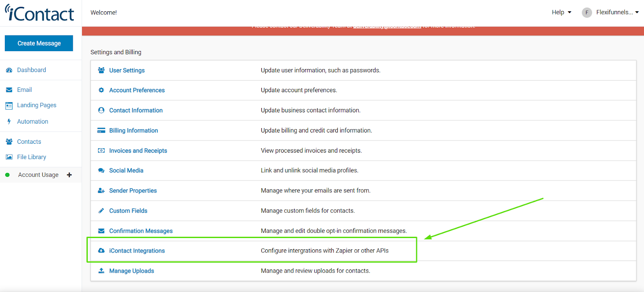Open the File Library
The width and height of the screenshot is (644, 292).
coord(31,157)
